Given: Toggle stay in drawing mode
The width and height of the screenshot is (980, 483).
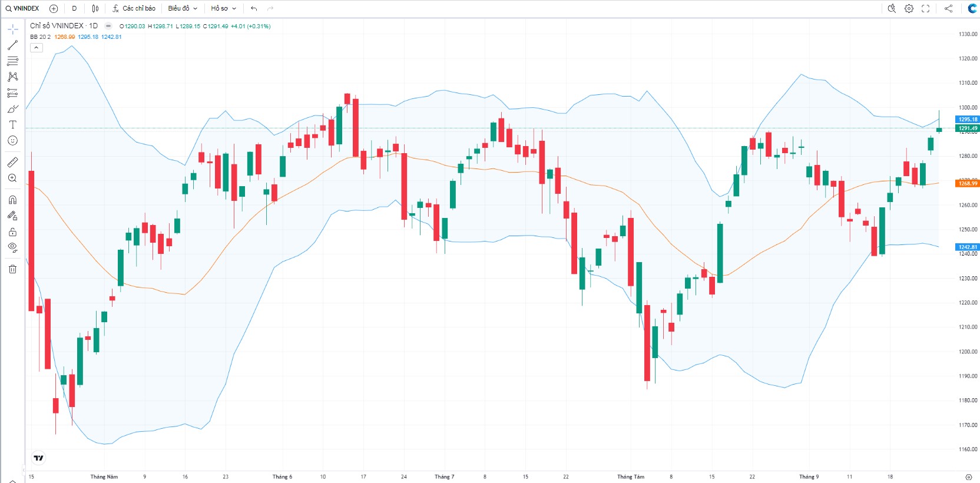Looking at the screenshot, I should click(12, 216).
